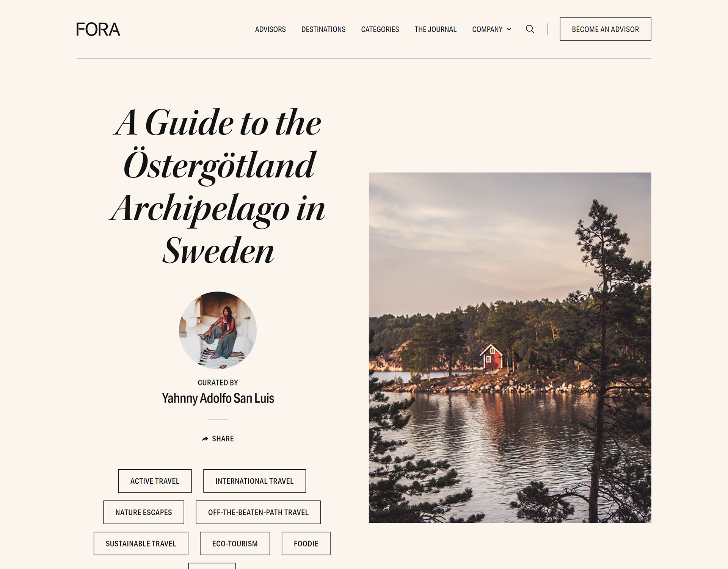The height and width of the screenshot is (569, 728).
Task: Click the red cabin lake photo
Action: click(x=510, y=348)
